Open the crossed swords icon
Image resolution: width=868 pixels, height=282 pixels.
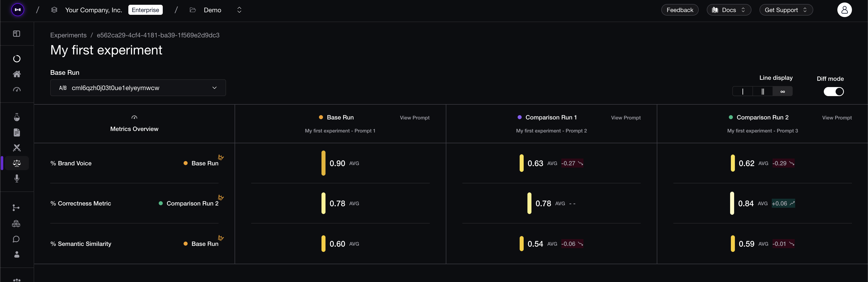coord(17,148)
